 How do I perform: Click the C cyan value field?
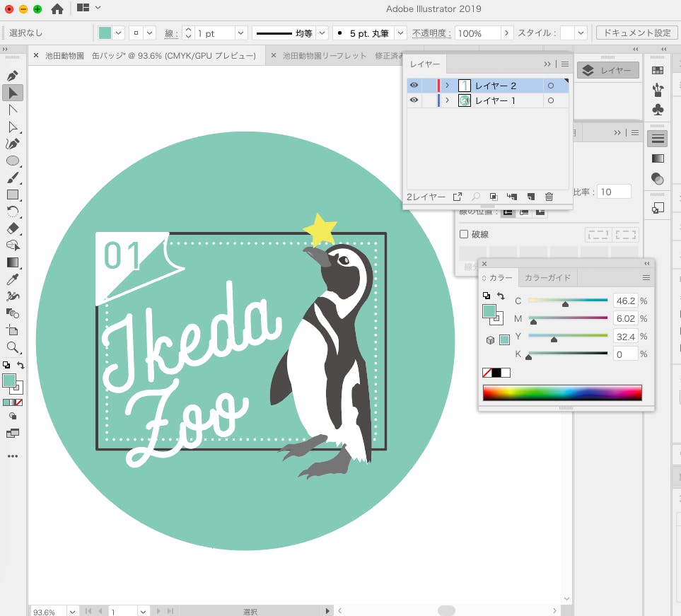pos(624,301)
